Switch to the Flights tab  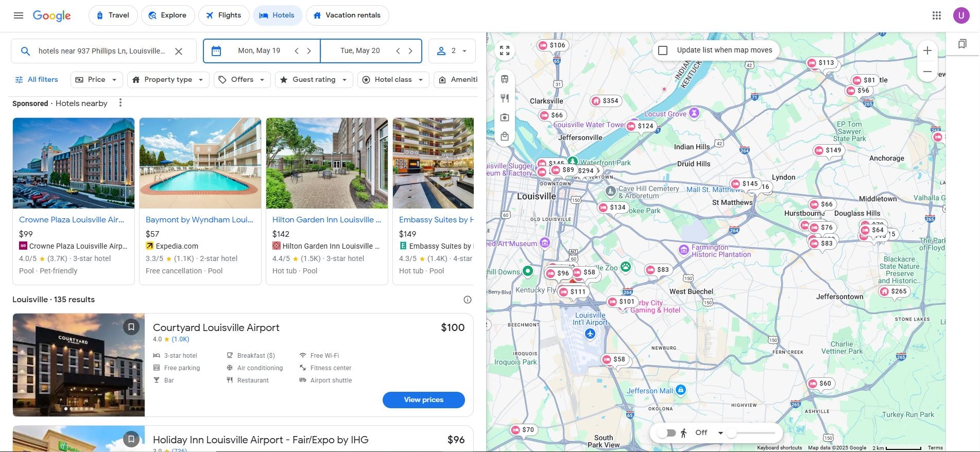point(223,15)
